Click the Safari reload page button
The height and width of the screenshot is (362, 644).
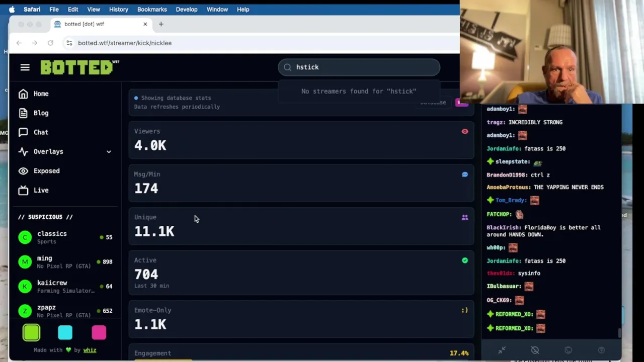click(x=50, y=43)
